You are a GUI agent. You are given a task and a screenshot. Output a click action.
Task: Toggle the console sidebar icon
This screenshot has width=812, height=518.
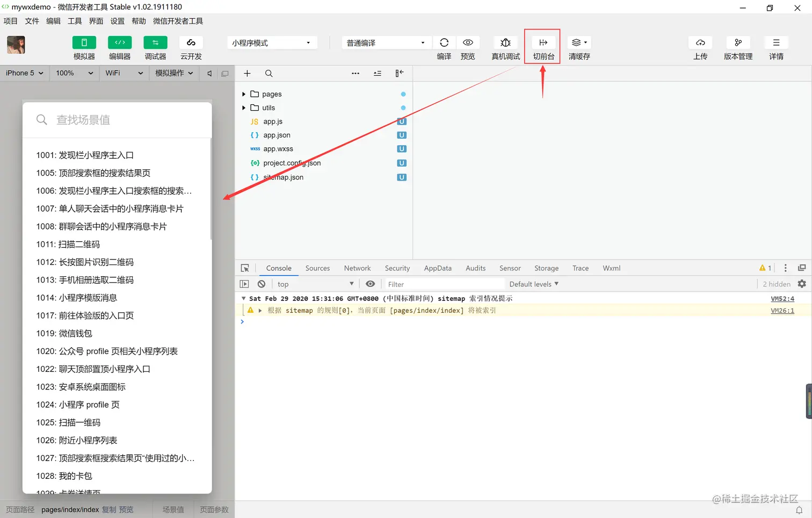pyautogui.click(x=244, y=284)
